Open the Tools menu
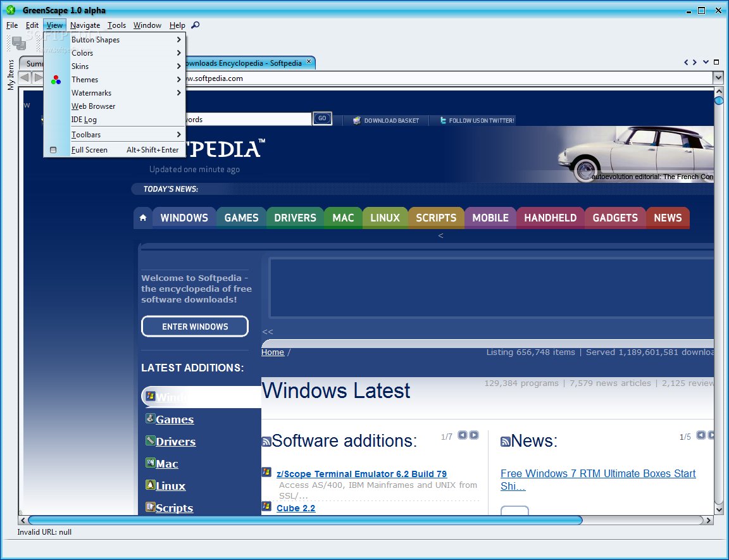 point(116,25)
